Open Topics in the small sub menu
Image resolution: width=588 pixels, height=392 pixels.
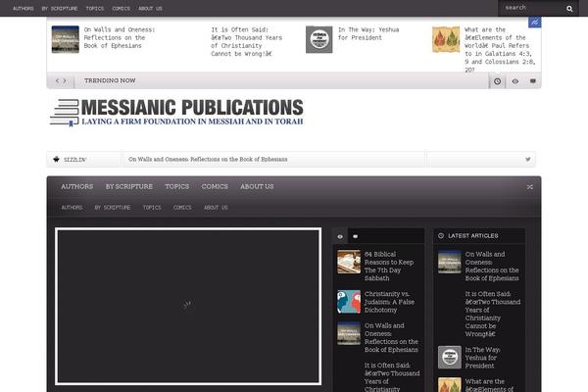pos(152,208)
